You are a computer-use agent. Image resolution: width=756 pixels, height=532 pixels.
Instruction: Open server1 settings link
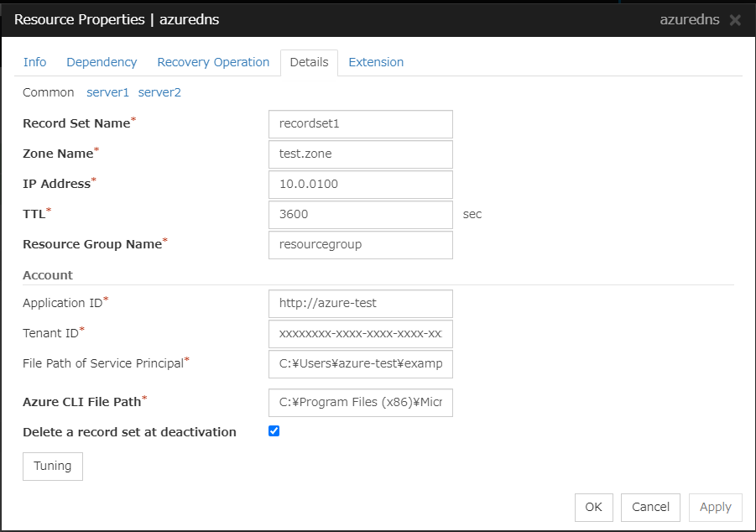tap(108, 92)
